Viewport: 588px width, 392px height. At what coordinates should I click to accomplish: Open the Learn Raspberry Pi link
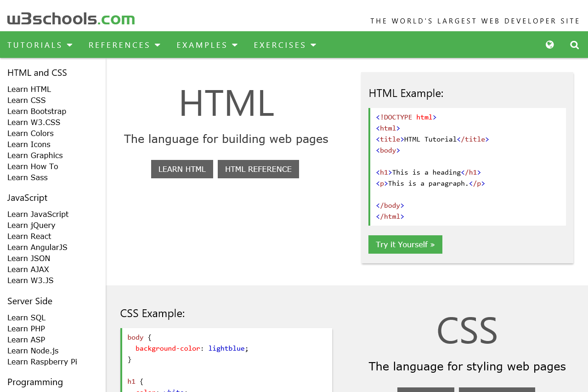point(42,362)
